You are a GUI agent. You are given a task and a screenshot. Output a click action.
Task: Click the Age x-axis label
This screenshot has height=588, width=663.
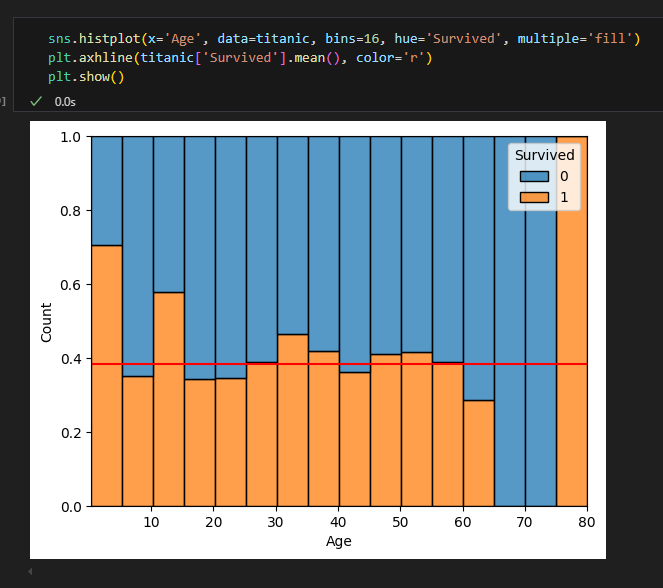coord(339,542)
